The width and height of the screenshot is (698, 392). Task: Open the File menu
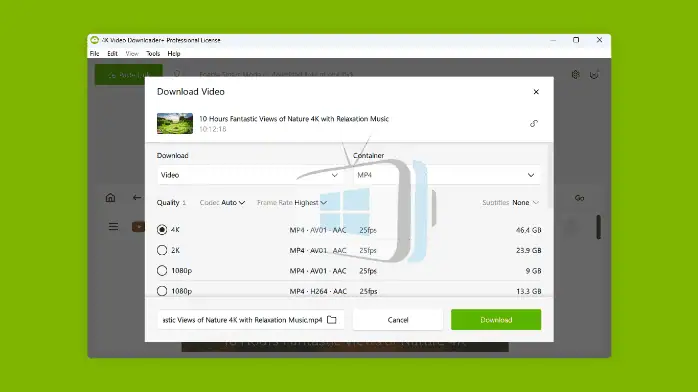tap(94, 53)
